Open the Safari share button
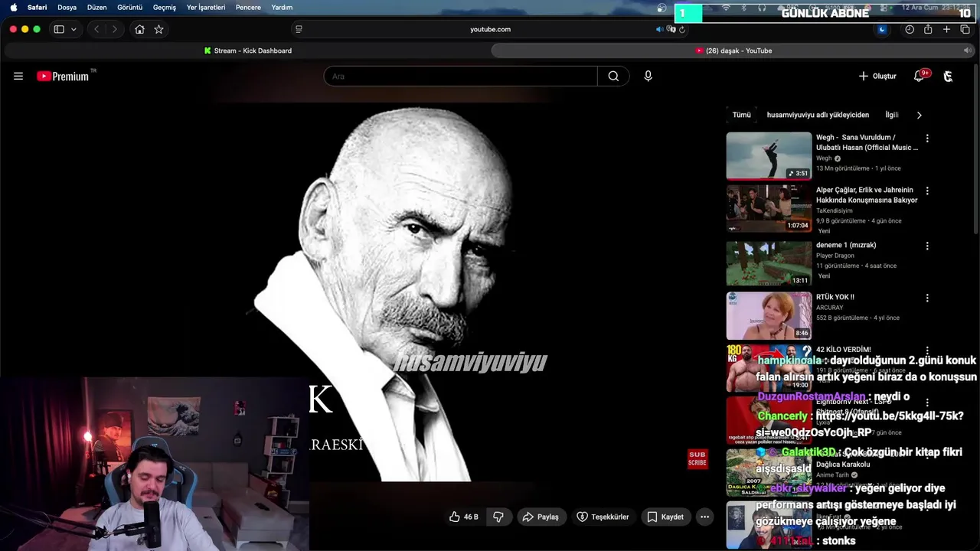 point(928,29)
